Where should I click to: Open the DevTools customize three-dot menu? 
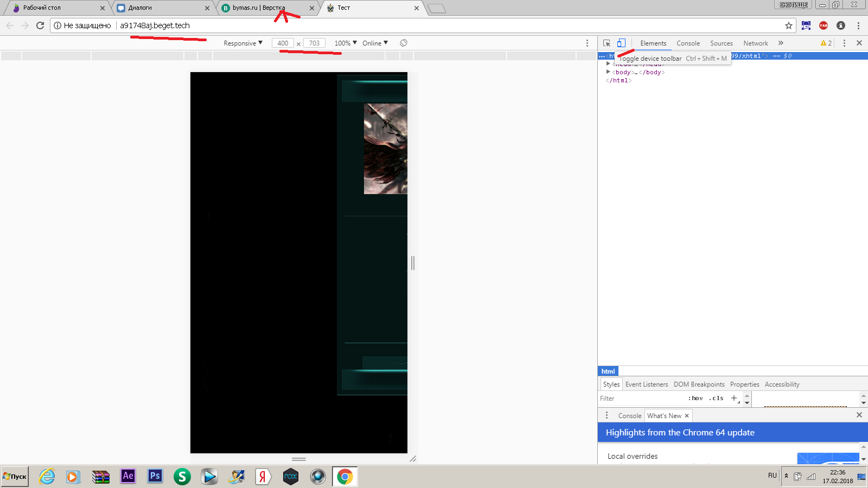844,43
